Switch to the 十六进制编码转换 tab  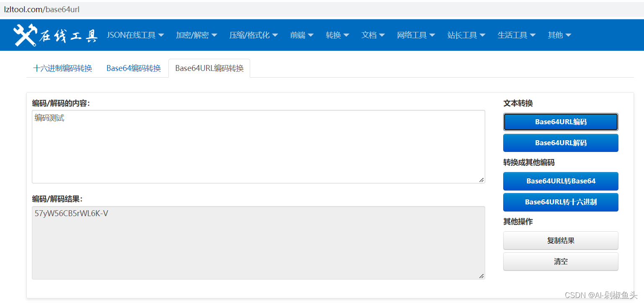click(62, 68)
